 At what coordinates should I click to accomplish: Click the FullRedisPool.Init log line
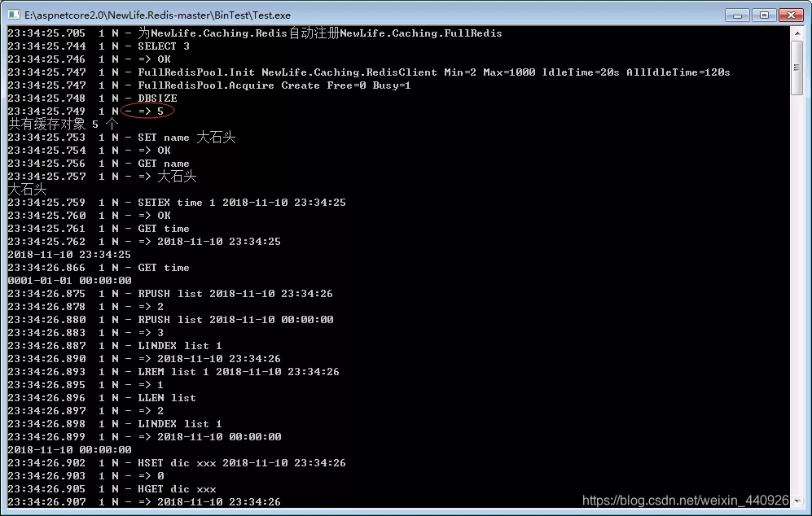369,72
